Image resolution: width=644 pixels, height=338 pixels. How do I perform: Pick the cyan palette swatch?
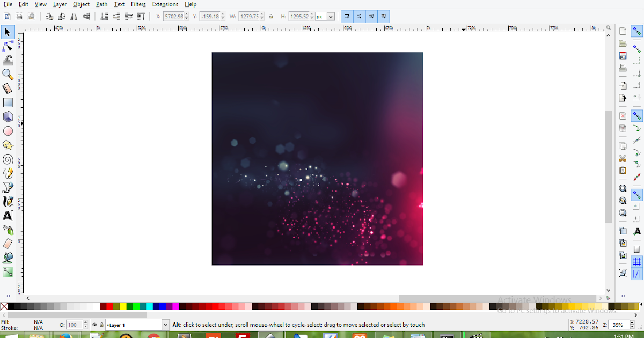click(149, 306)
